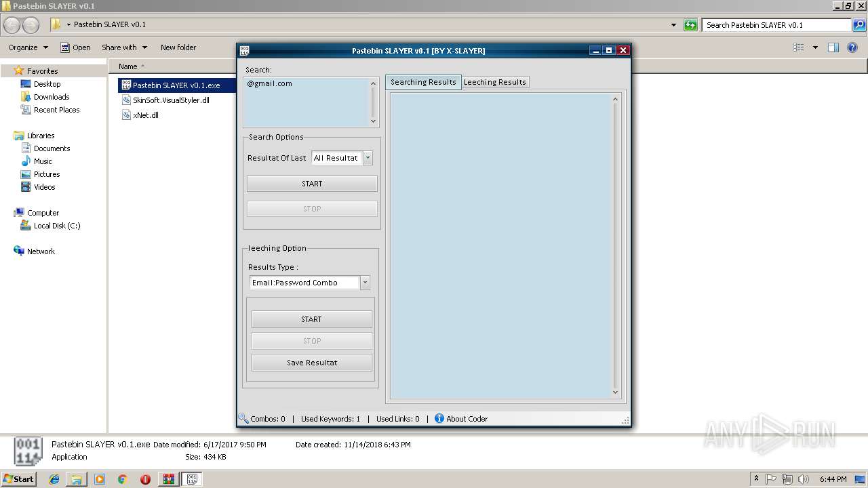Click Explorer Back navigation arrow
Screen dimensions: 868x488
tap(12, 25)
